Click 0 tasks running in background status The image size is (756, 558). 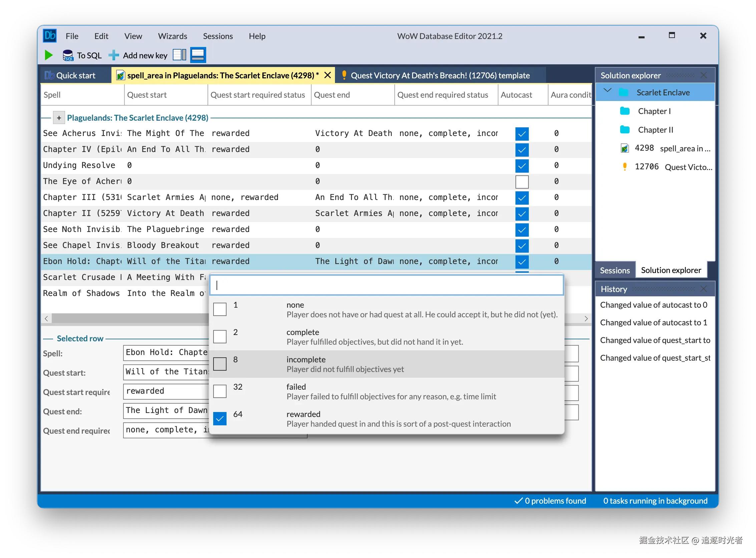pos(655,500)
